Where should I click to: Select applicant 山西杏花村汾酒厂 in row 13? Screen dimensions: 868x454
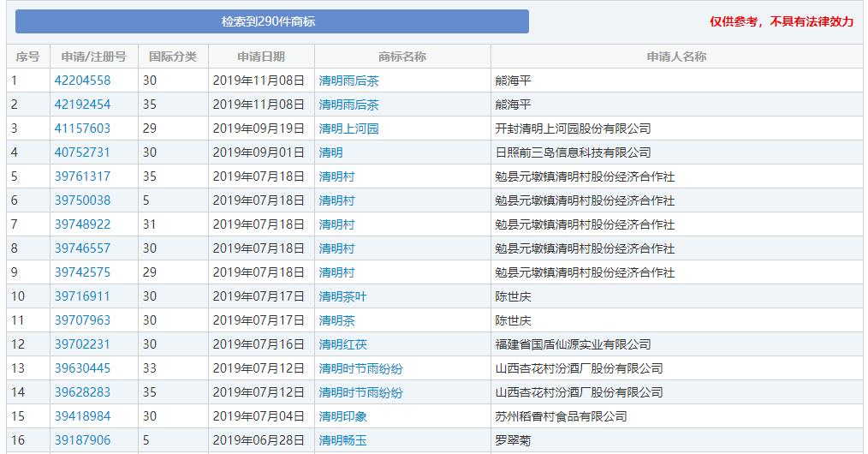tap(579, 368)
